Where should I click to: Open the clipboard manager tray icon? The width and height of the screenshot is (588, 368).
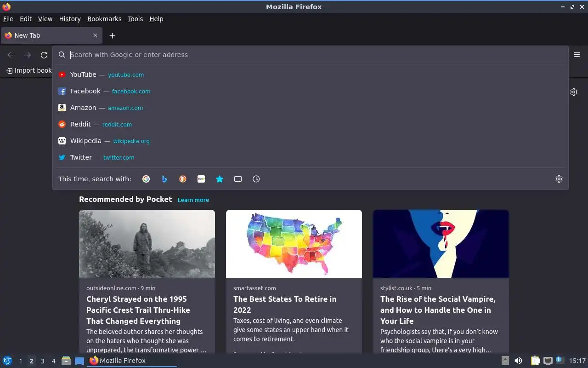click(x=535, y=361)
